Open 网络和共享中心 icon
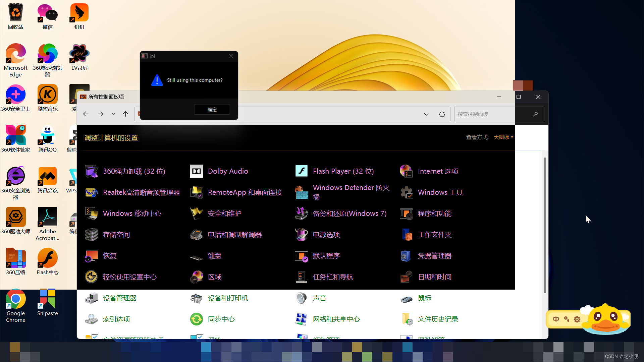Screen dimensions: 644x362 (x=301, y=319)
